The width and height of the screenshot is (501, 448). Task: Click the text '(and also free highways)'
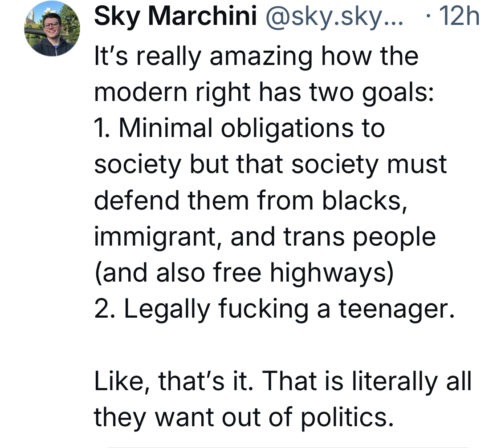pyautogui.click(x=244, y=273)
